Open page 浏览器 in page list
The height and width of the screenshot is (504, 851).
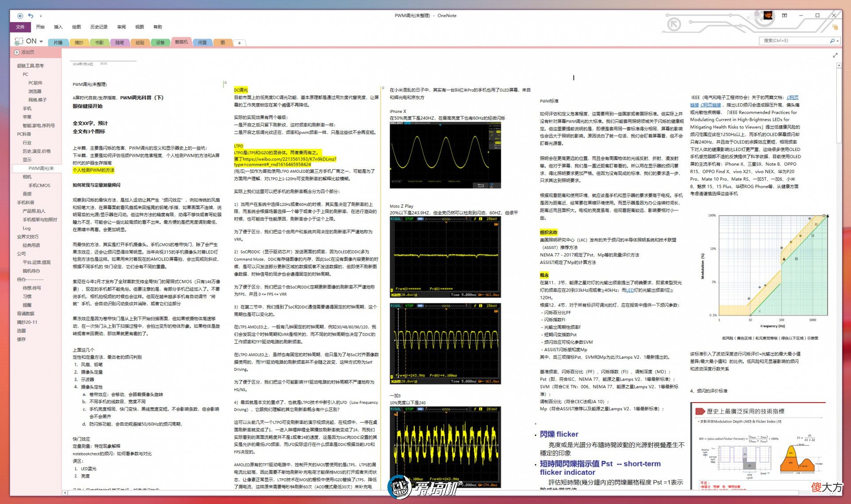pos(35,91)
